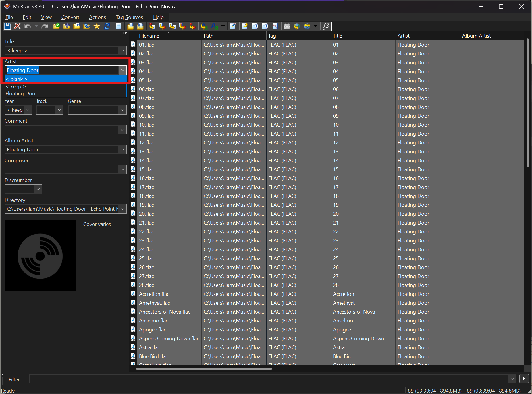The image size is (532, 394).
Task: Click the Tag to Filename converter icon
Action: pos(152,26)
